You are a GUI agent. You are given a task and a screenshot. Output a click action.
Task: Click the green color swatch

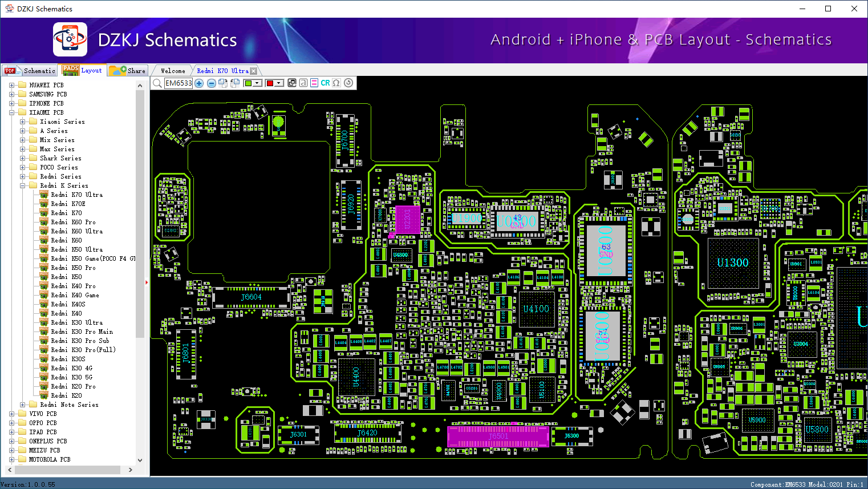(248, 83)
